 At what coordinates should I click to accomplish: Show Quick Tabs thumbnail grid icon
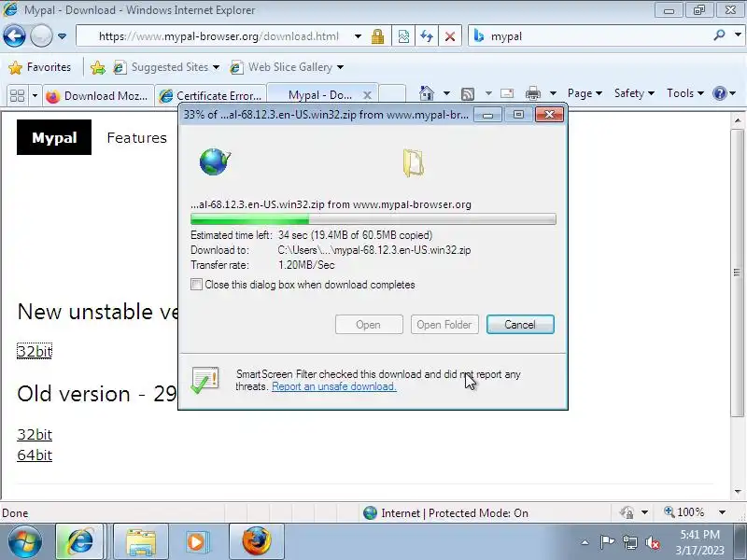click(17, 96)
